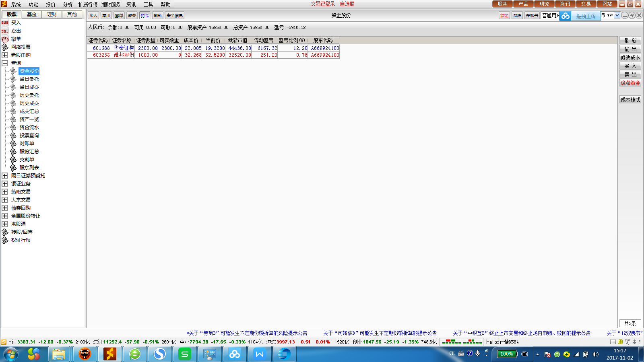Expand the 新股申购 tree node

pos(5,55)
